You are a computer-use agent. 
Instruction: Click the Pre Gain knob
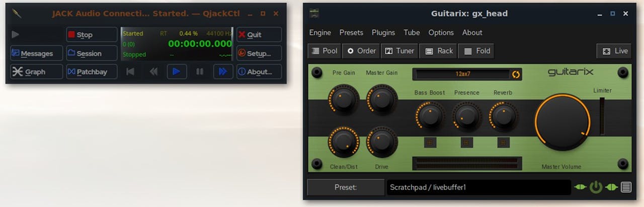point(344,99)
